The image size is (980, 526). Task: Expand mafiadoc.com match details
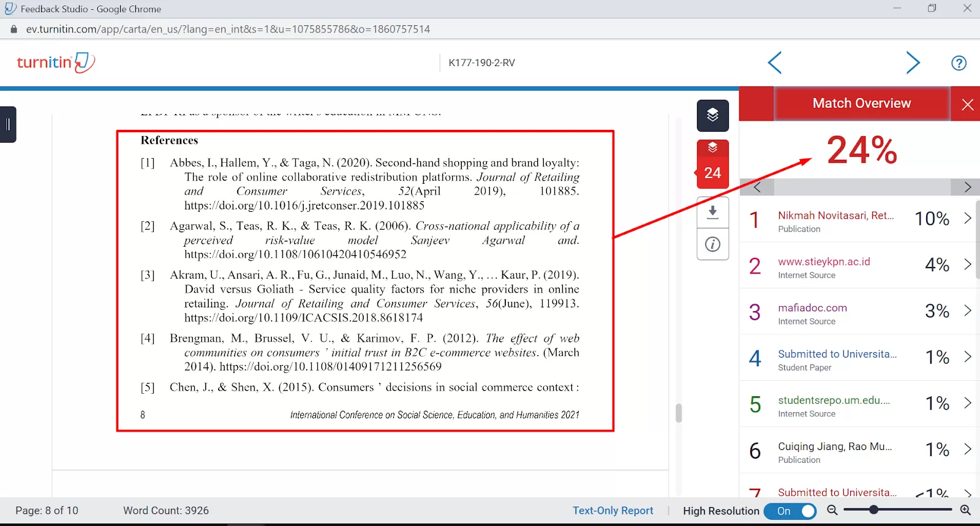(x=967, y=311)
